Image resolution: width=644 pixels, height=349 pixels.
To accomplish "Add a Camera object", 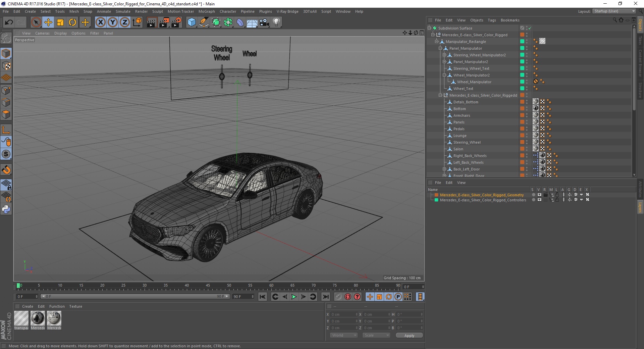I will coord(264,22).
